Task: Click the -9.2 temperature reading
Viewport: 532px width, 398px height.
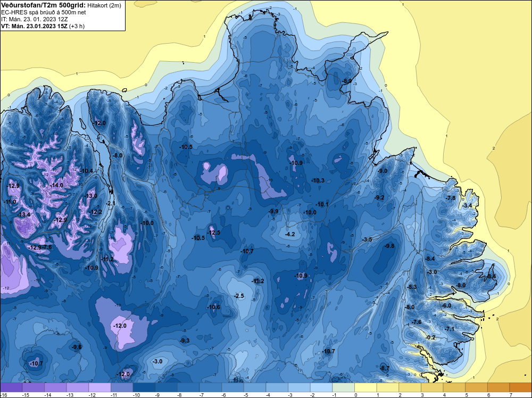Action: coord(380,197)
